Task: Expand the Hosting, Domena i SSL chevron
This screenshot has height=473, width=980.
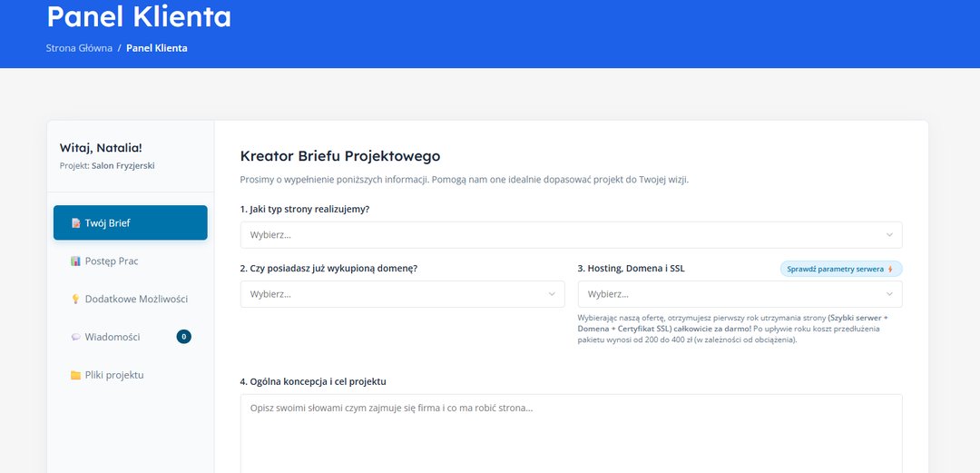Action: coord(889,294)
